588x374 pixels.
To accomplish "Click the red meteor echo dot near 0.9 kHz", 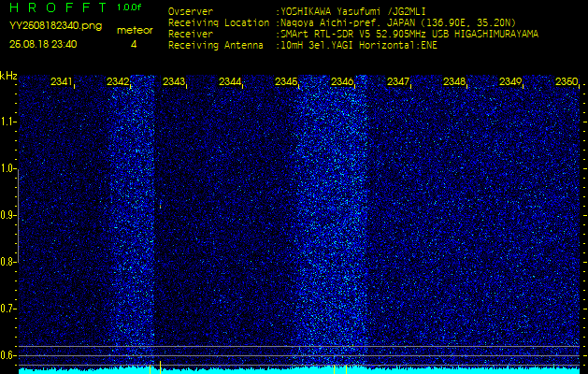I will pos(160,206).
